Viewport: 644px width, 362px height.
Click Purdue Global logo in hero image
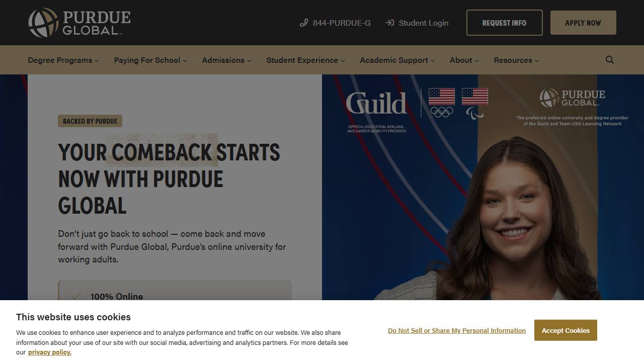tap(573, 98)
